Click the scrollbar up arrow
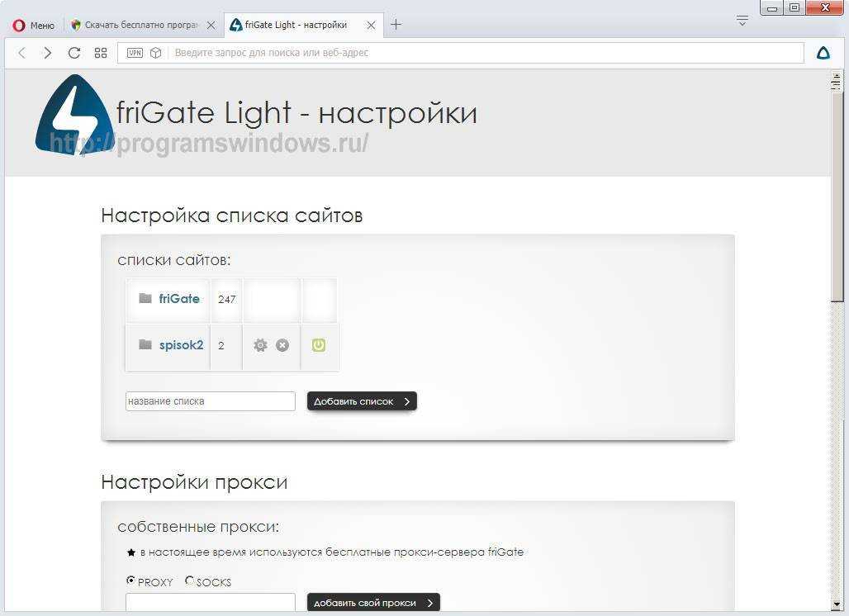The image size is (849, 616). [x=837, y=74]
